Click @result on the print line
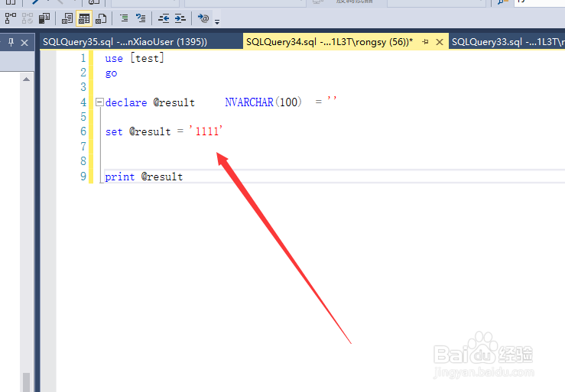This screenshot has width=565, height=392. [162, 177]
